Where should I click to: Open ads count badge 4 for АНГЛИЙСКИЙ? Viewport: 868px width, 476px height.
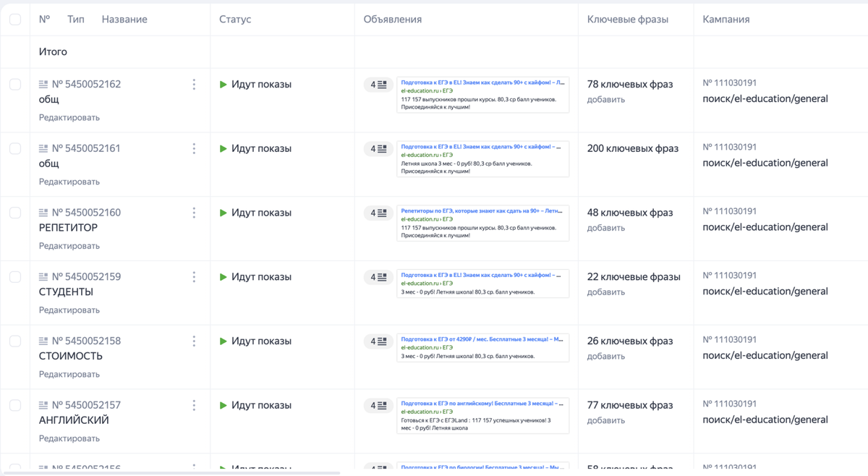pyautogui.click(x=378, y=406)
